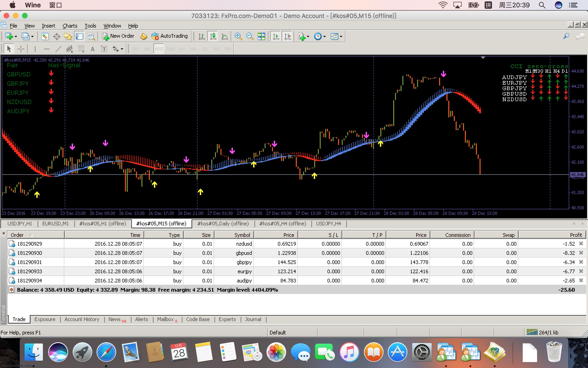
Task: Open Safari from the Dock
Action: click(106, 352)
